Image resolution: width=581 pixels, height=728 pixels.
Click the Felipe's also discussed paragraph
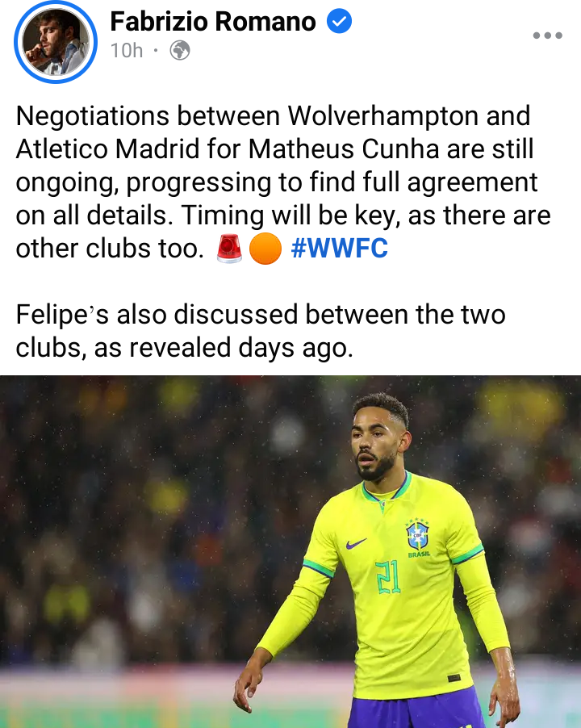(261, 331)
